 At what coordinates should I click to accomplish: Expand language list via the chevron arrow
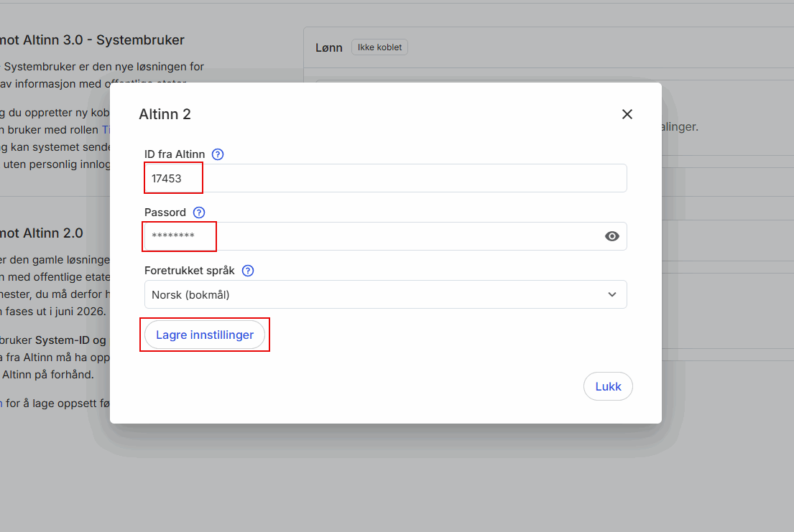(x=611, y=294)
